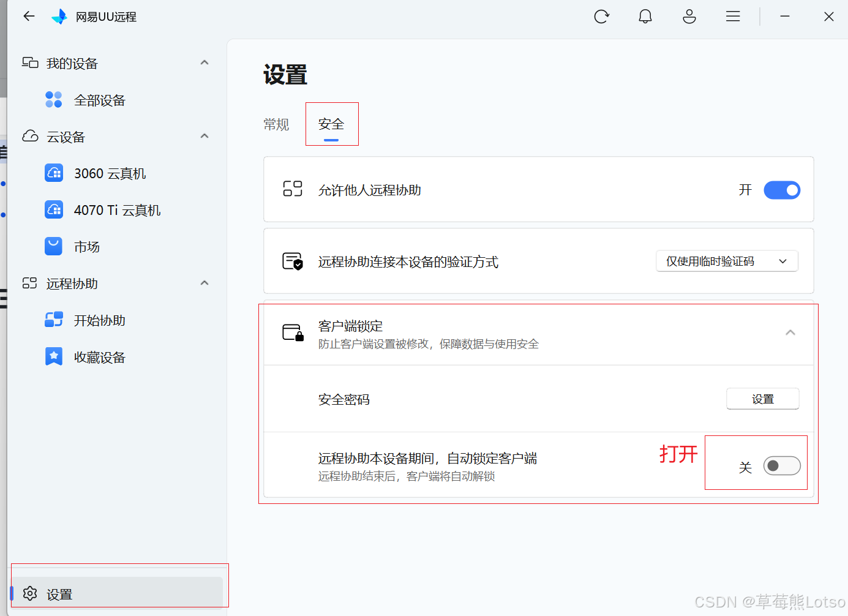Image resolution: width=848 pixels, height=616 pixels.
Task: Select 设置 at sidebar bottom
Action: [118, 593]
